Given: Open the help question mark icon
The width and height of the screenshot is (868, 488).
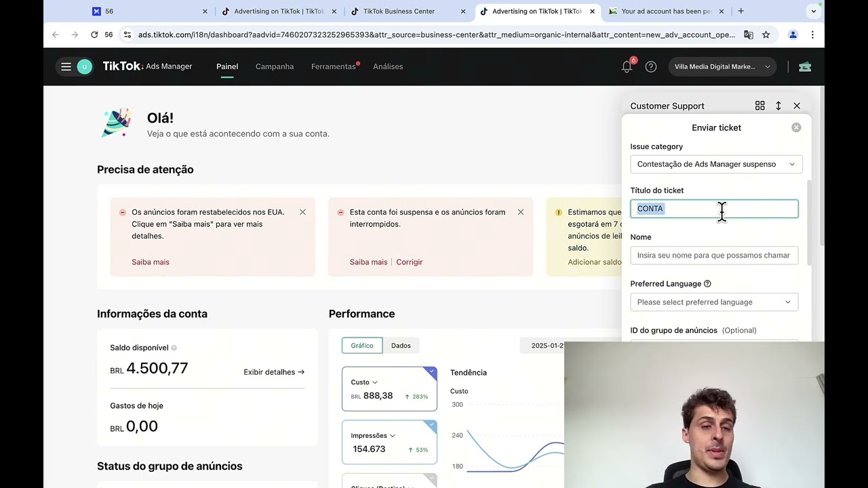Looking at the screenshot, I should [651, 66].
